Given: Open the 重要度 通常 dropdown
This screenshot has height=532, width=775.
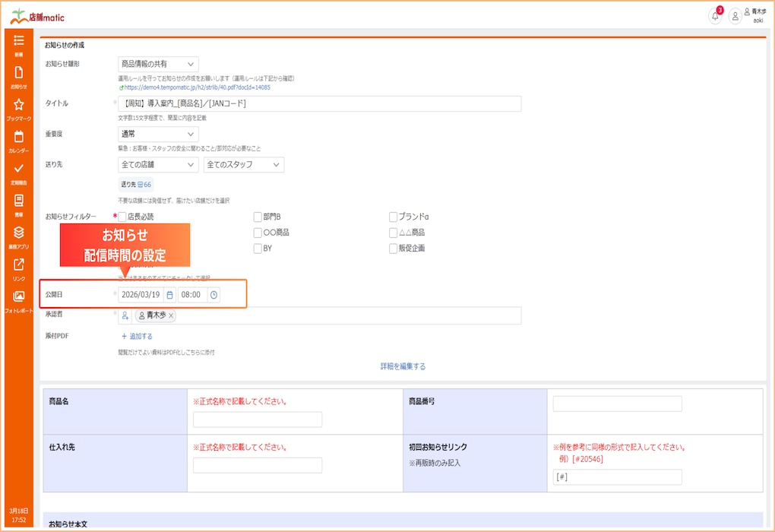Looking at the screenshot, I should pos(158,134).
